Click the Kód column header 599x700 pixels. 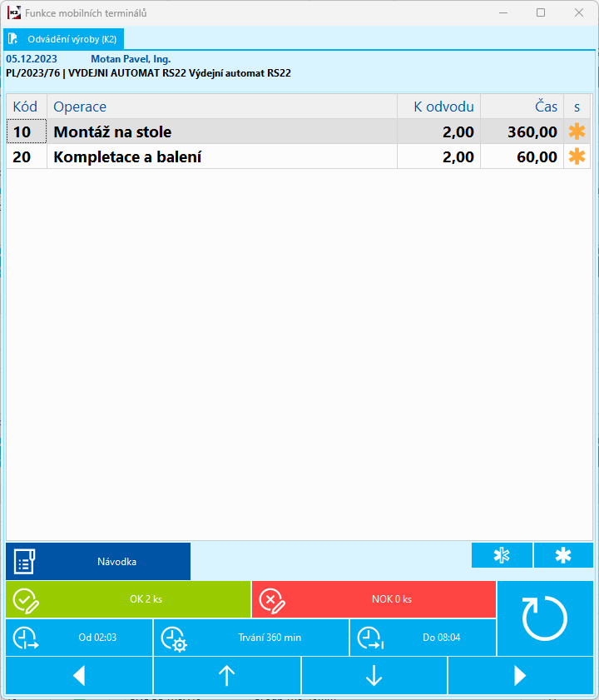[27, 107]
